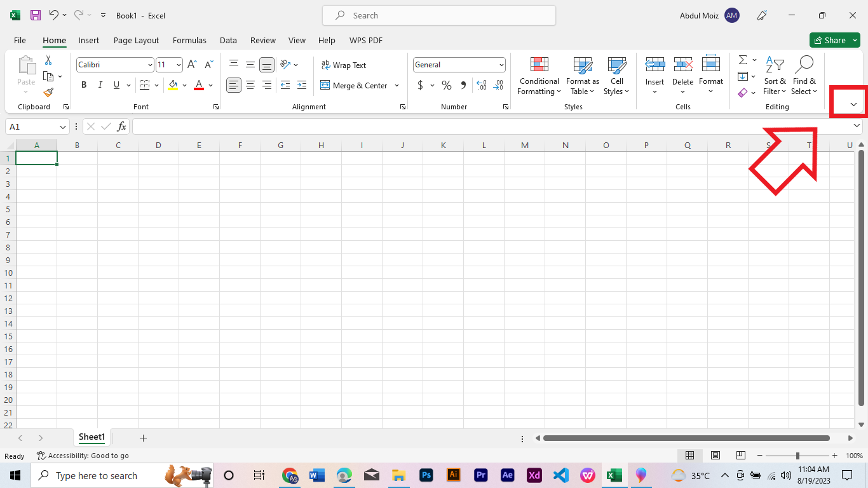Apply the Borders icon
This screenshot has width=868, height=488.
pos(144,85)
